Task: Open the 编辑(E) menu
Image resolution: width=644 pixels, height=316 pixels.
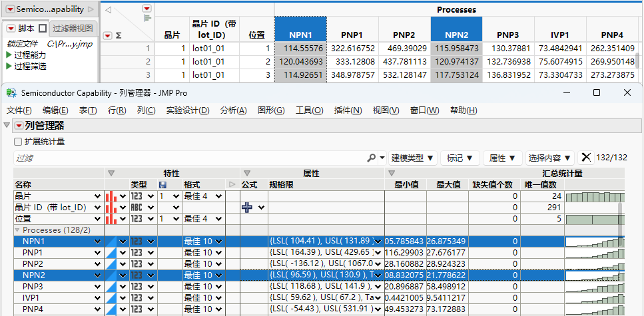Action: 55,110
